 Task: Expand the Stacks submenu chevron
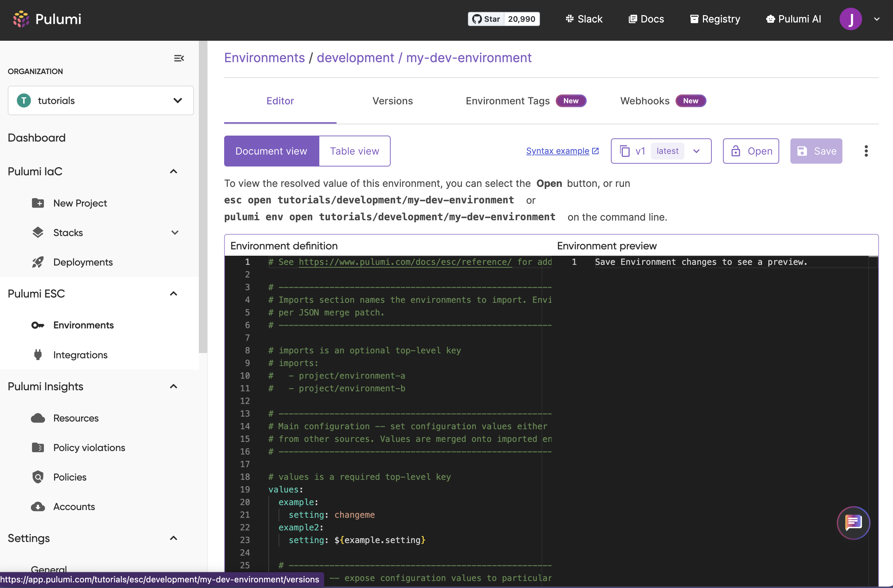175,232
